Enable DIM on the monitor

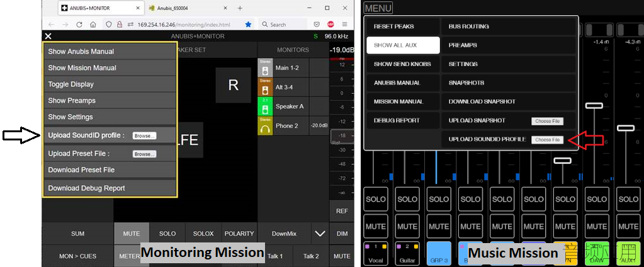pyautogui.click(x=342, y=234)
